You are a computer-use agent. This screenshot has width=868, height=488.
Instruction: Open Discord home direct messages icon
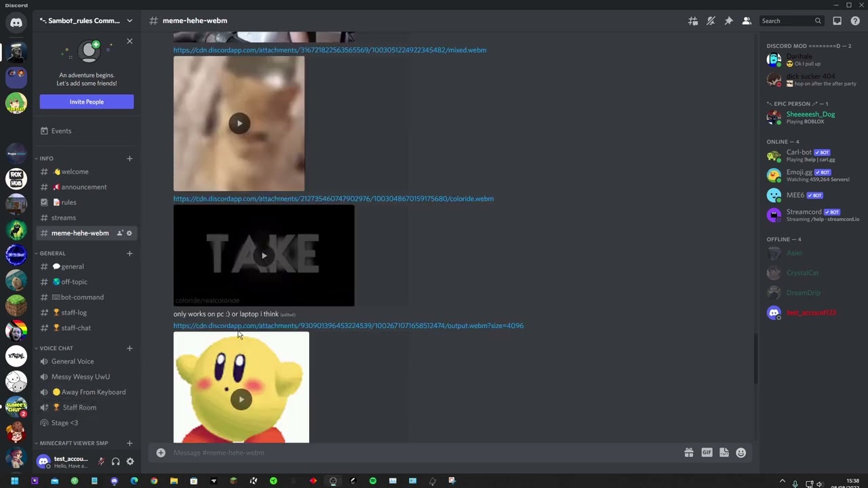click(16, 22)
